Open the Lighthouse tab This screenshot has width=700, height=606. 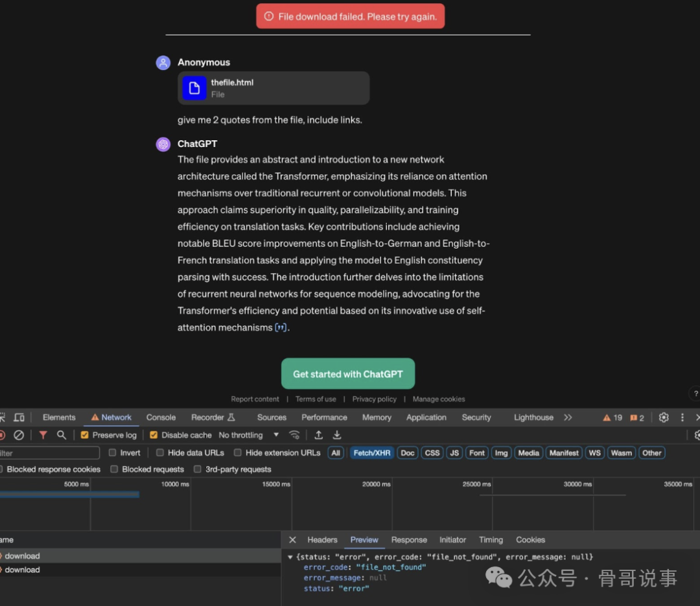[x=533, y=417]
